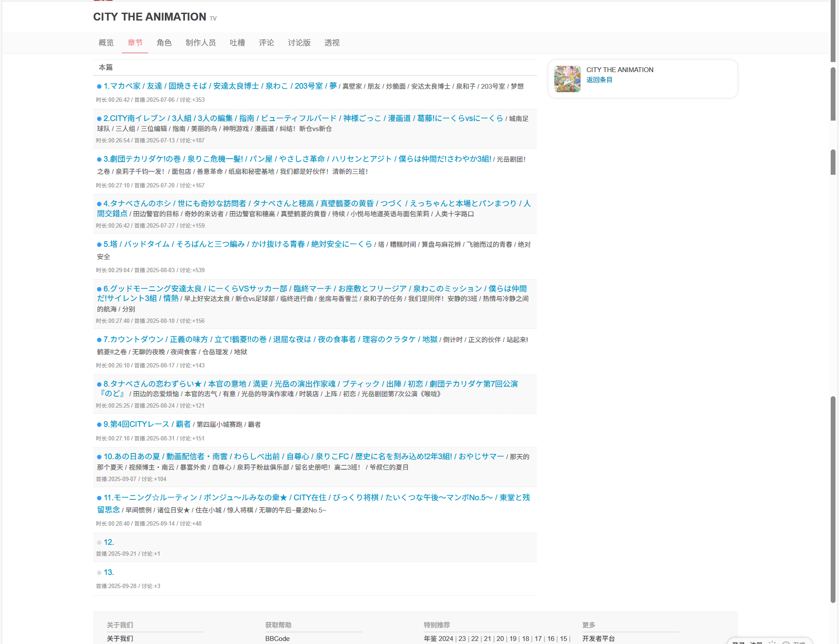Open the episode 13 link
This screenshot has height=644, width=839.
pos(109,572)
